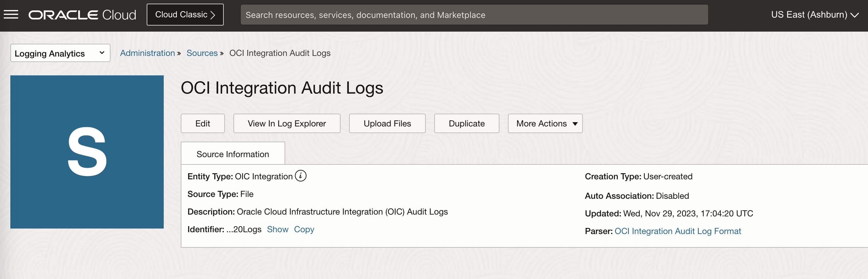Click the info icon next to OIC Integration
Image resolution: width=868 pixels, height=279 pixels.
tap(301, 176)
